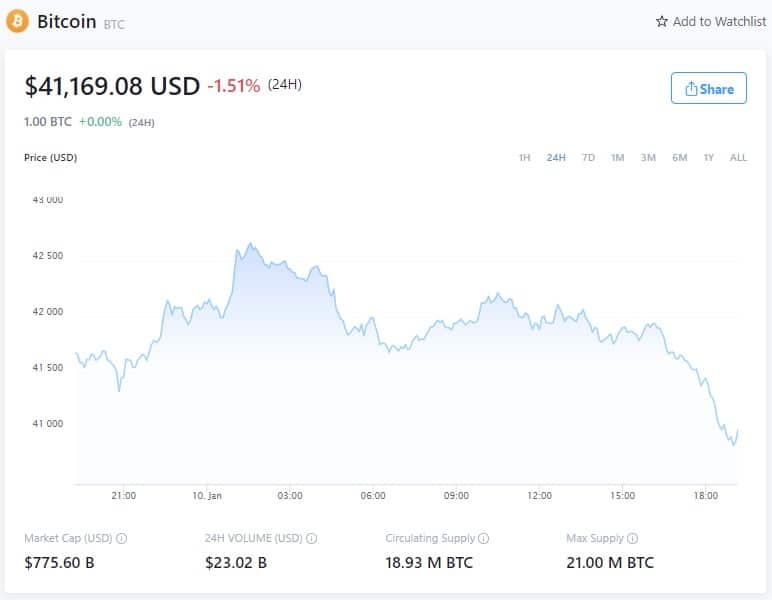Click the star icon for Watchlist
The width and height of the screenshot is (772, 600).
pyautogui.click(x=662, y=21)
